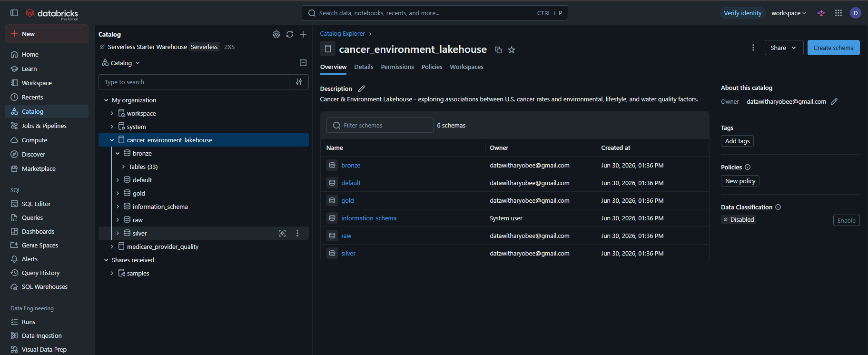The width and height of the screenshot is (868, 355).
Task: Expand the medicare_provider_quality catalog node
Action: point(112,247)
